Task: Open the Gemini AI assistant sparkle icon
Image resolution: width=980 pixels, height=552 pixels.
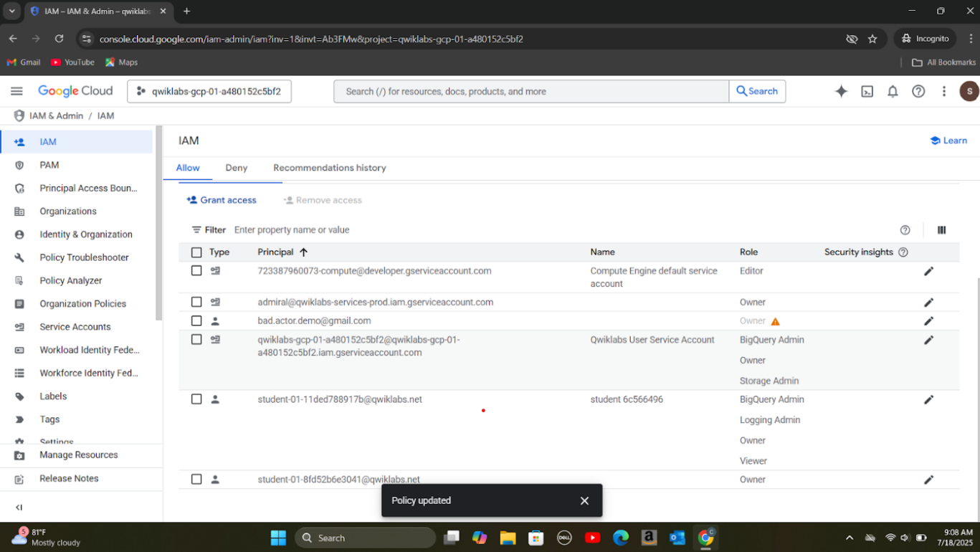Action: (x=841, y=91)
